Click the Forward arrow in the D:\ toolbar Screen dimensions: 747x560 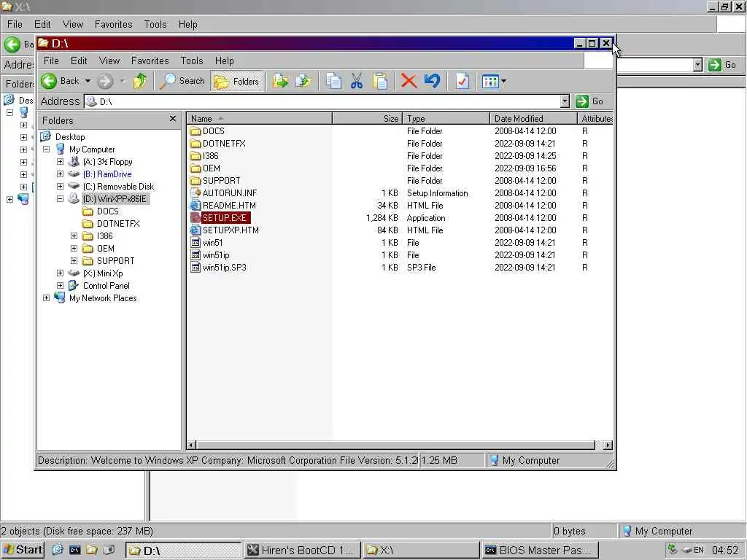[x=105, y=81]
